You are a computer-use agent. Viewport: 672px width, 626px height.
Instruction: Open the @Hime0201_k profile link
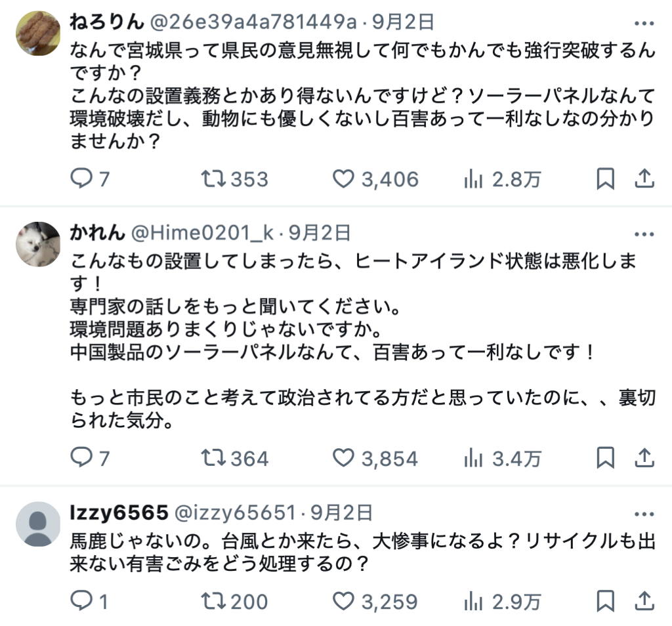coord(205,232)
